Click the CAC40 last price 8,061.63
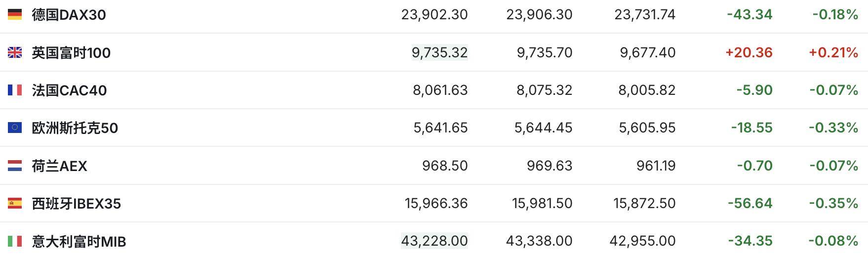 [440, 90]
